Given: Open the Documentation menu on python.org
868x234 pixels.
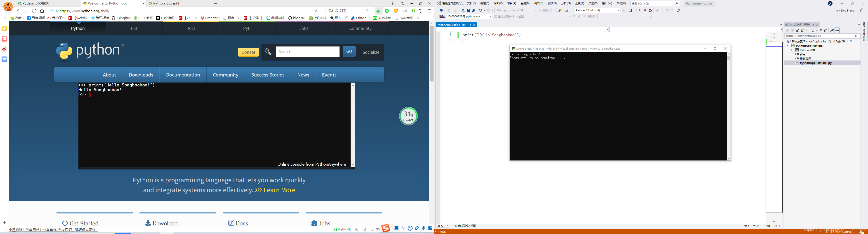Looking at the screenshot, I should tap(183, 75).
